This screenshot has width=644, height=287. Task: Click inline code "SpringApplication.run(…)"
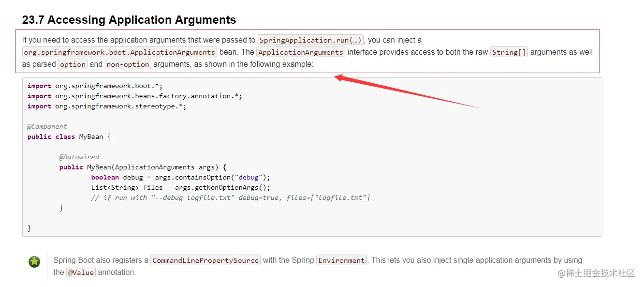(310, 40)
